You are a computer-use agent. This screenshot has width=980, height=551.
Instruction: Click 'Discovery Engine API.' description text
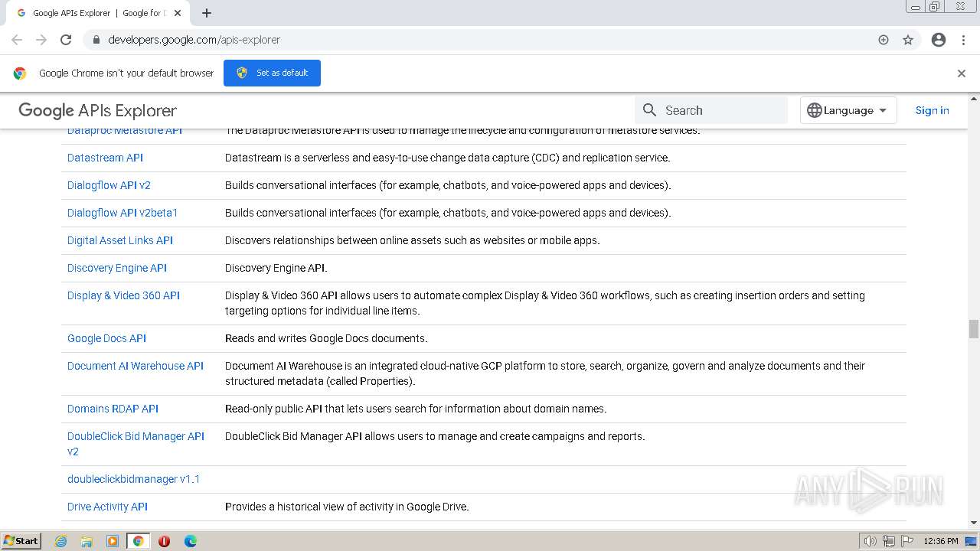coord(276,268)
